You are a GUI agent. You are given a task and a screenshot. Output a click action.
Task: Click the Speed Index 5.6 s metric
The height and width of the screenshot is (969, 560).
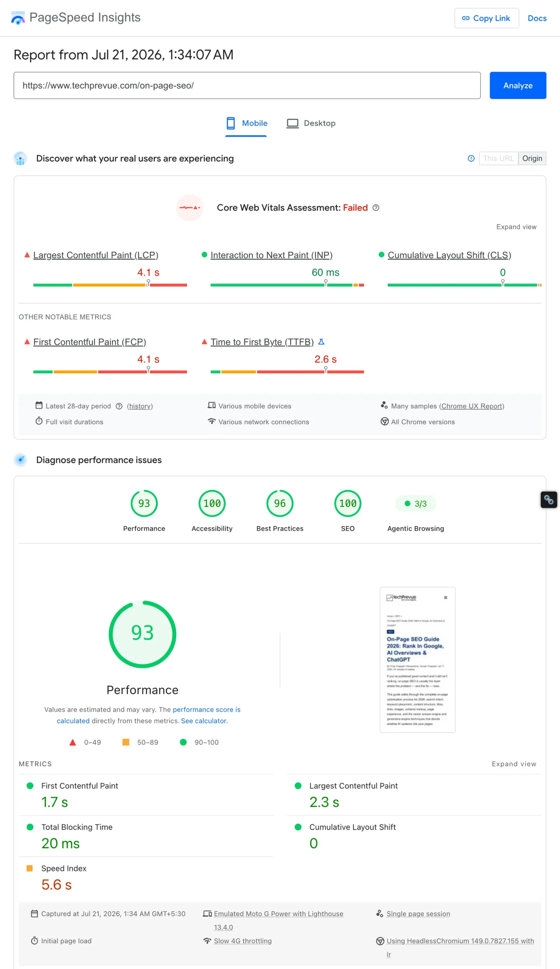pos(146,877)
